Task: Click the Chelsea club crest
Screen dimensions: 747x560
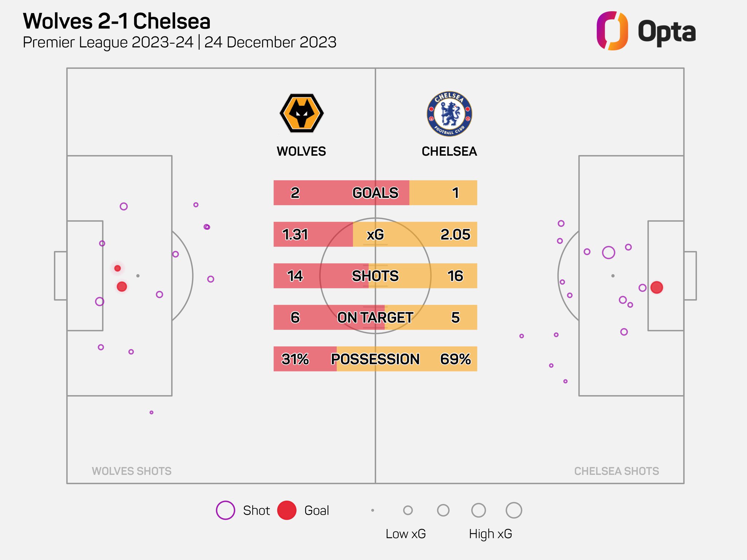Action: [449, 114]
